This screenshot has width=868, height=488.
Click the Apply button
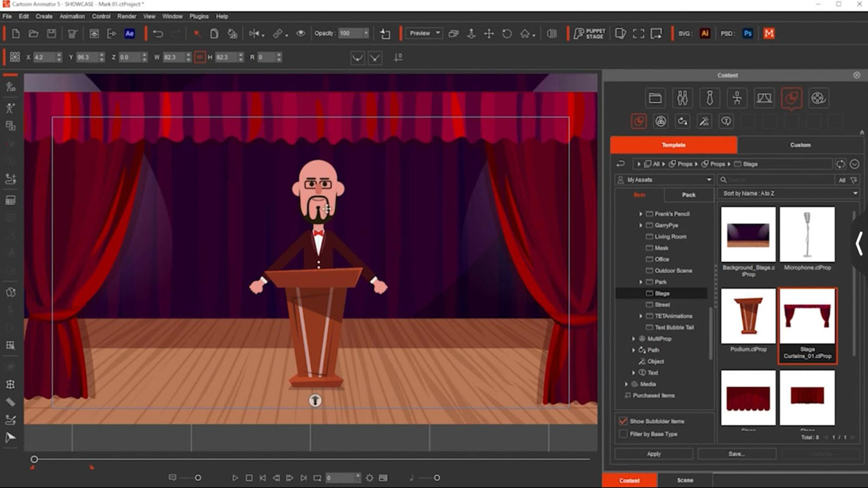tap(654, 454)
